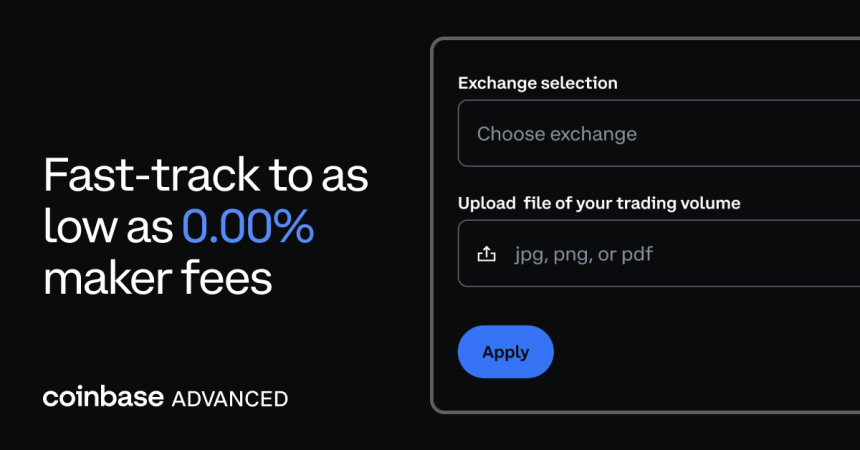Click the word 'pdf' in upload field
The width and height of the screenshot is (860, 450).
tap(635, 254)
